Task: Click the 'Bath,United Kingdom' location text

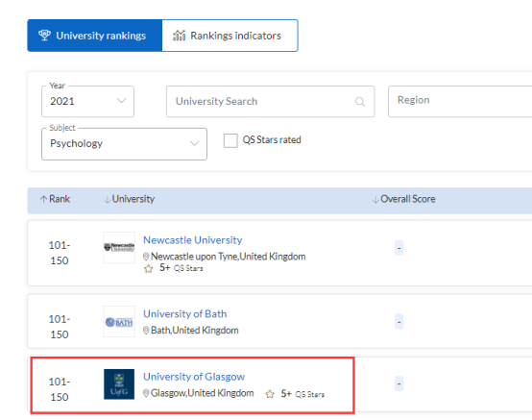Action: (195, 331)
